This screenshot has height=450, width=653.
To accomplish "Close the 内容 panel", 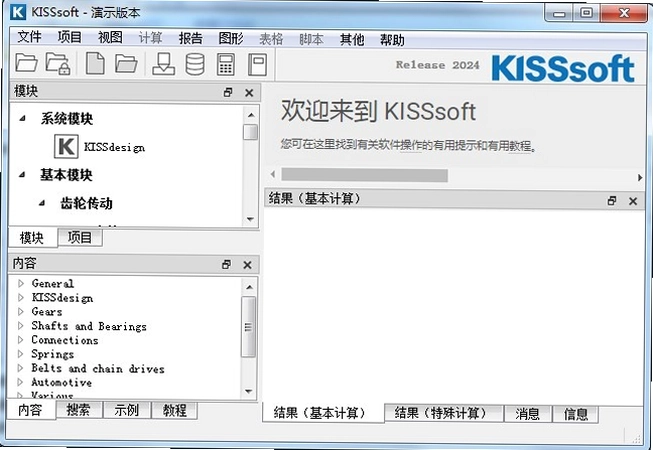I will pyautogui.click(x=247, y=264).
